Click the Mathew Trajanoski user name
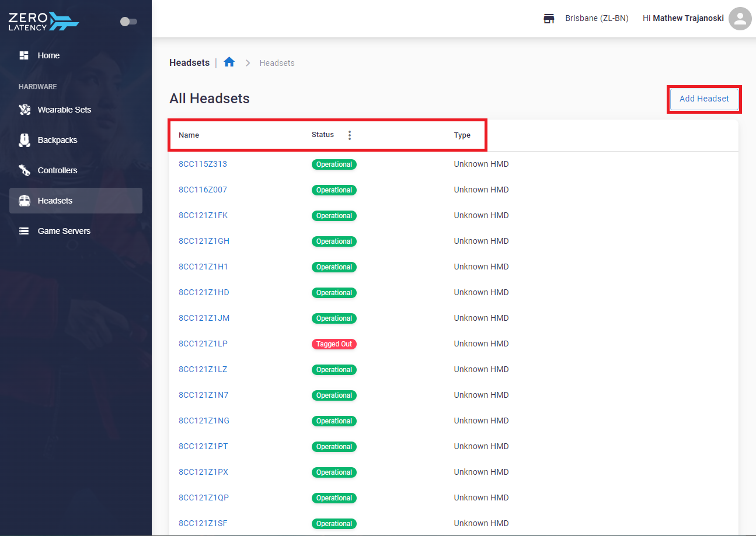This screenshot has width=756, height=536. [688, 18]
